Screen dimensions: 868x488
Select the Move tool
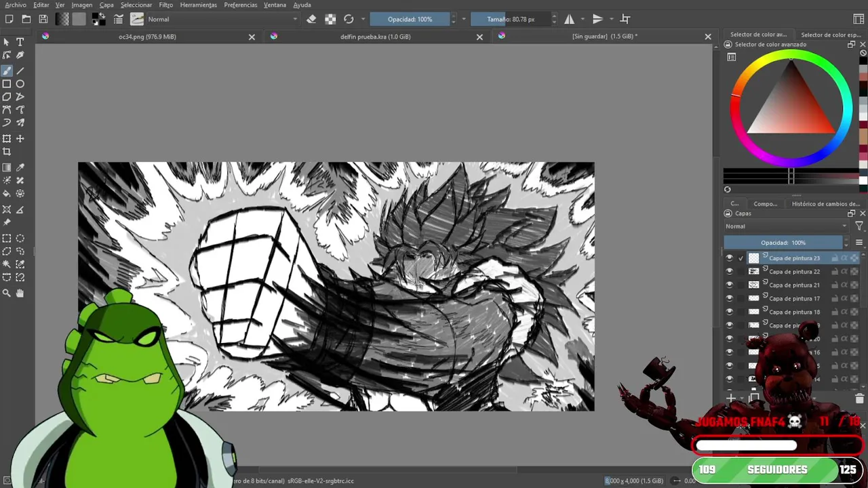(20, 138)
